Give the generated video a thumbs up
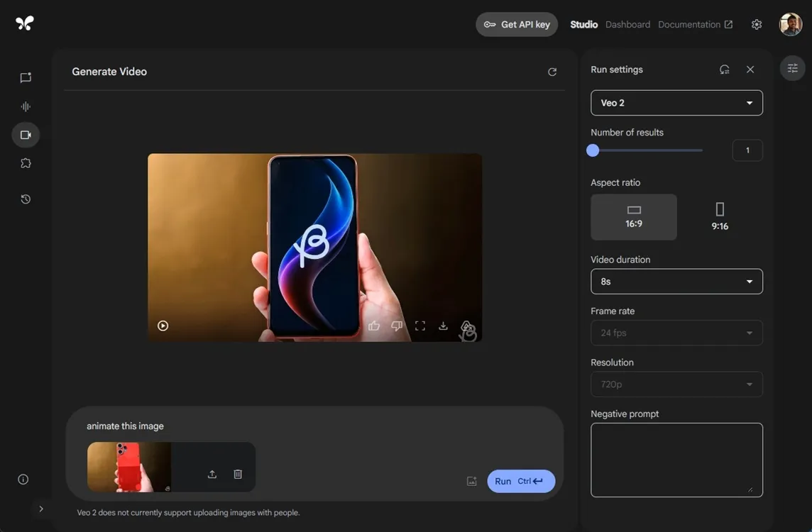 point(374,325)
